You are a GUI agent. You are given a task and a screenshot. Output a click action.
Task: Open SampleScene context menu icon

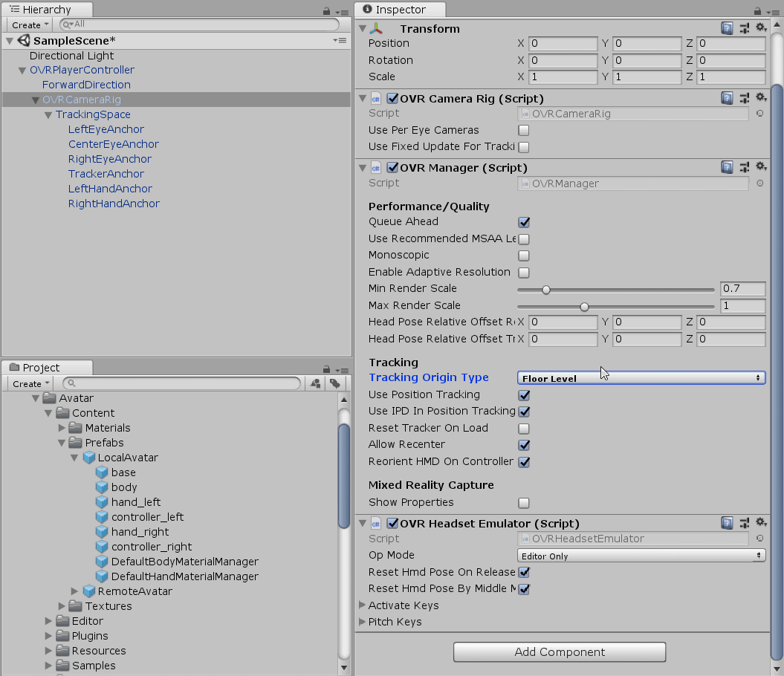pos(340,41)
